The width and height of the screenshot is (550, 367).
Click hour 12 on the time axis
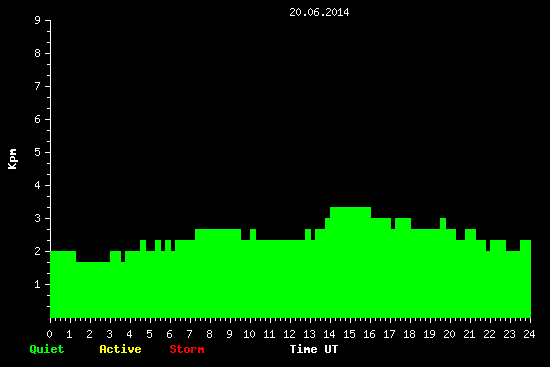(x=289, y=334)
